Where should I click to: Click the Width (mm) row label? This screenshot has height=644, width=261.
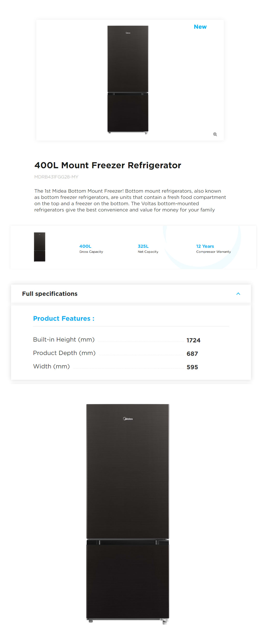(51, 366)
